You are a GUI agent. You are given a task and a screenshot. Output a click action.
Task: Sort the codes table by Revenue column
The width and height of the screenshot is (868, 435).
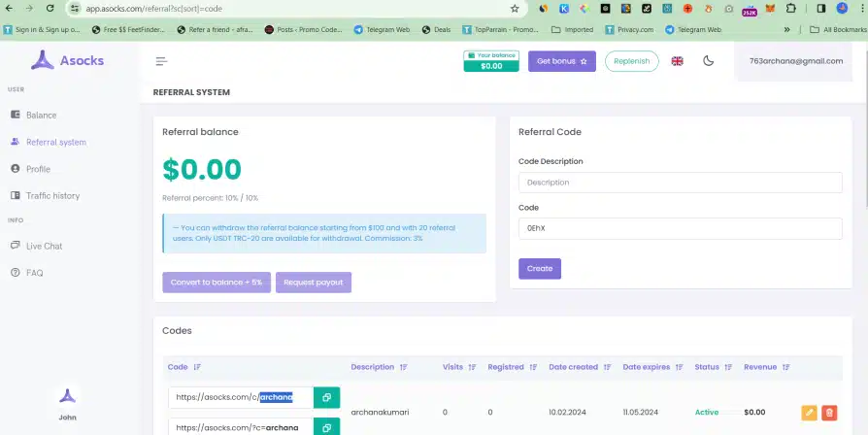(x=767, y=367)
